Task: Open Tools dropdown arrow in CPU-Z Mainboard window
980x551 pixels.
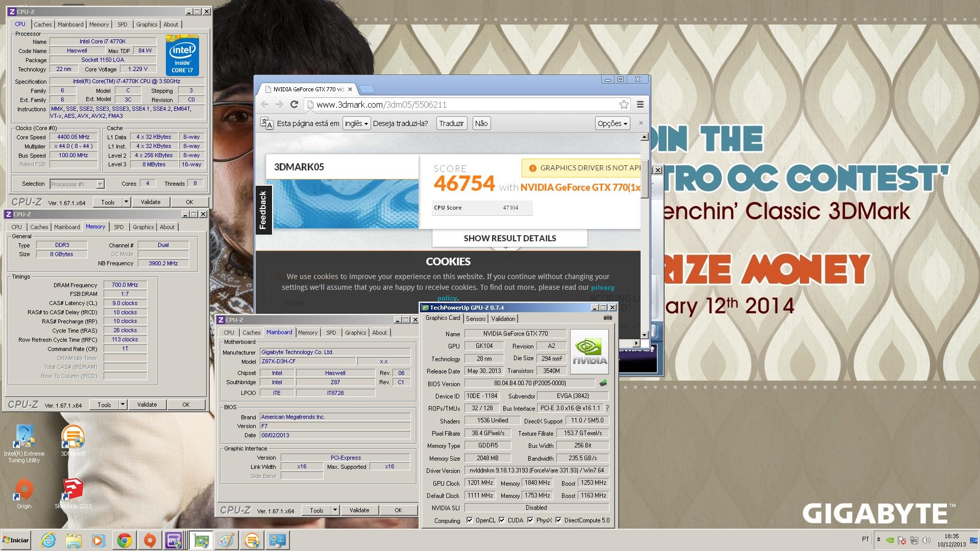Action: (335, 510)
